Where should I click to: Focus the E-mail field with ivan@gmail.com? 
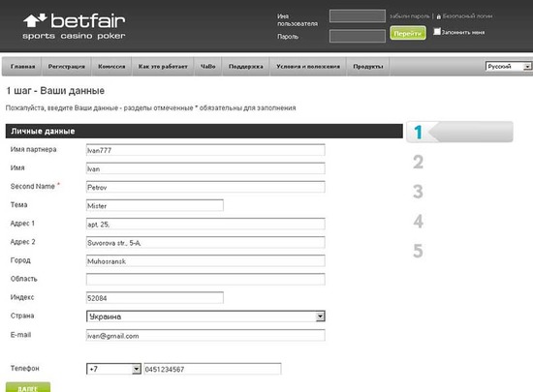click(x=205, y=335)
